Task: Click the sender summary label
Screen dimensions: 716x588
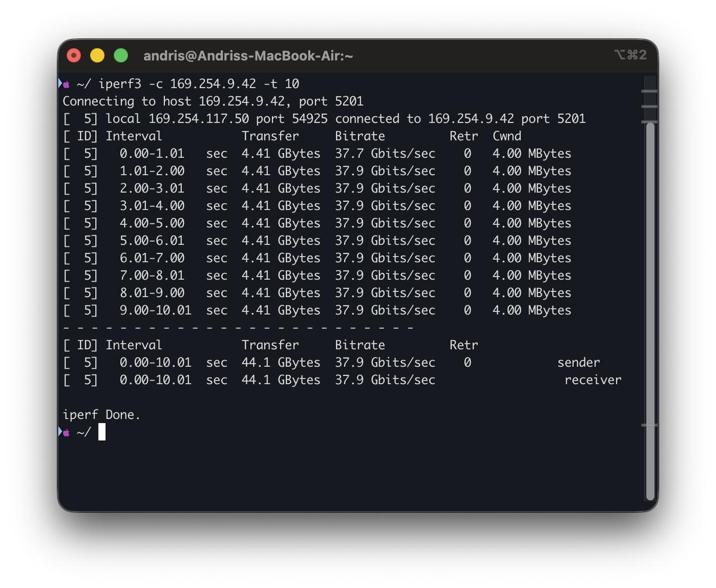Action: pos(578,363)
